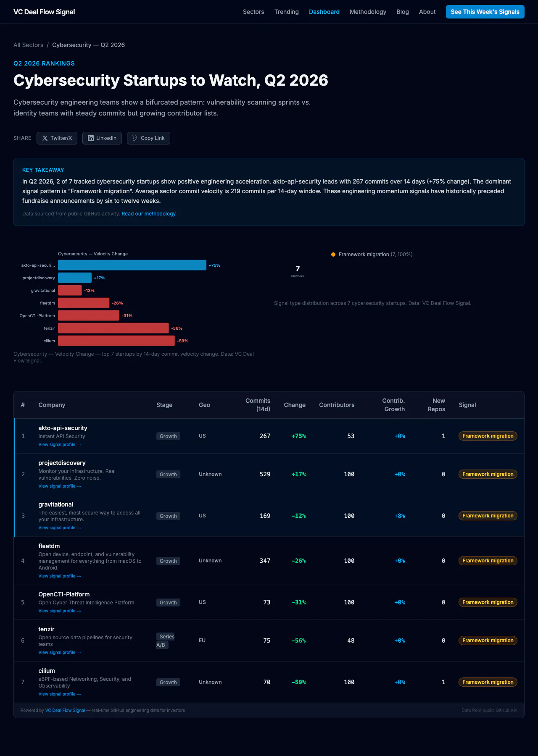View signal profile for fleetdm
This screenshot has width=538, height=756.
click(60, 576)
